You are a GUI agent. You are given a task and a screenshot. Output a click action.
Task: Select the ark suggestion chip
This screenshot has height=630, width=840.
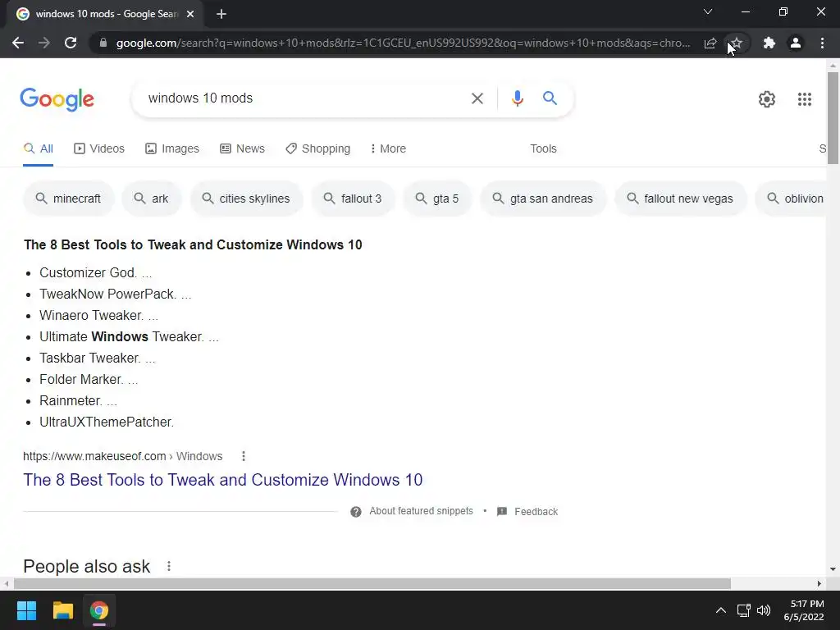[x=152, y=199]
